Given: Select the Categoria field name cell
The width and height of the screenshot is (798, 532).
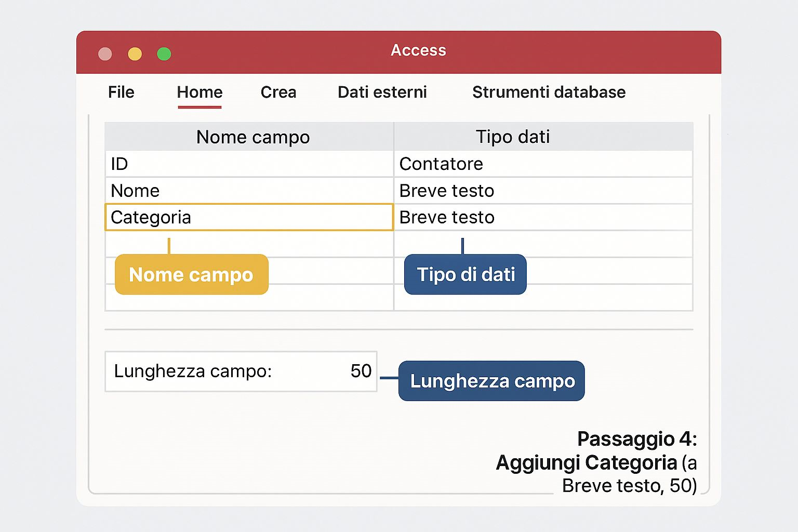Looking at the screenshot, I should (249, 217).
